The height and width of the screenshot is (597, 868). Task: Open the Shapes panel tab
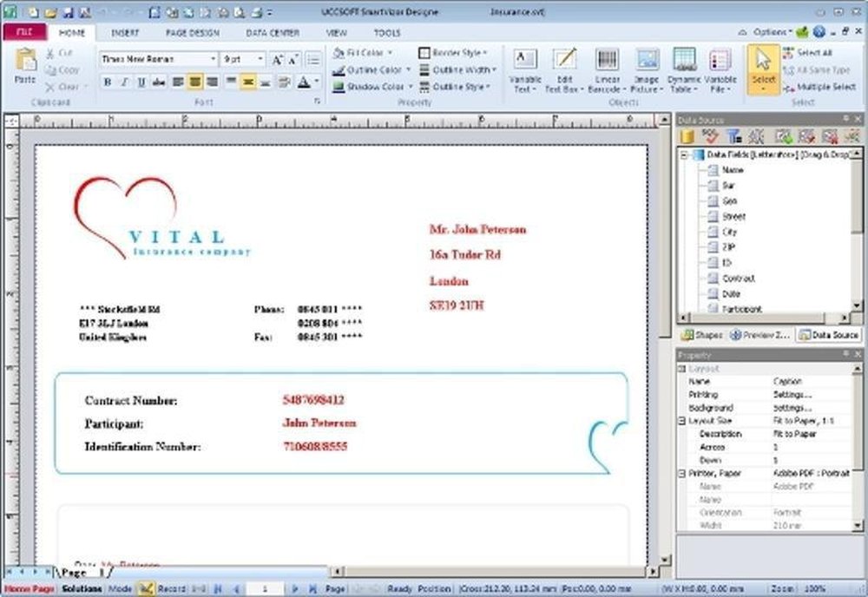pyautogui.click(x=702, y=335)
